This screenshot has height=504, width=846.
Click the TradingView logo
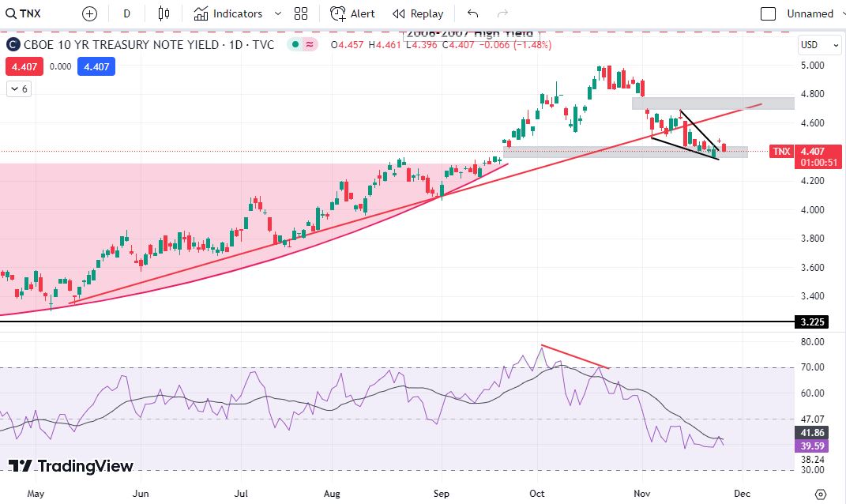(70, 466)
